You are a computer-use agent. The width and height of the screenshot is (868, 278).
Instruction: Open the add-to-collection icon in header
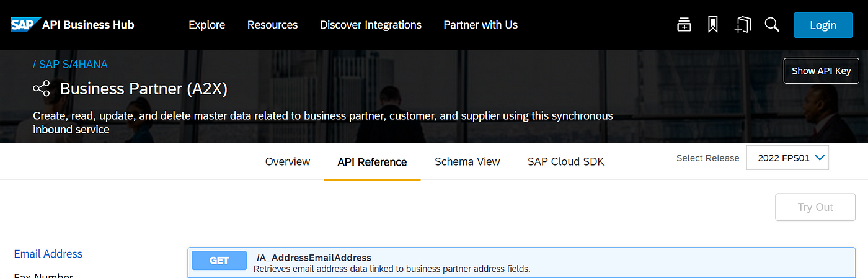coord(684,25)
